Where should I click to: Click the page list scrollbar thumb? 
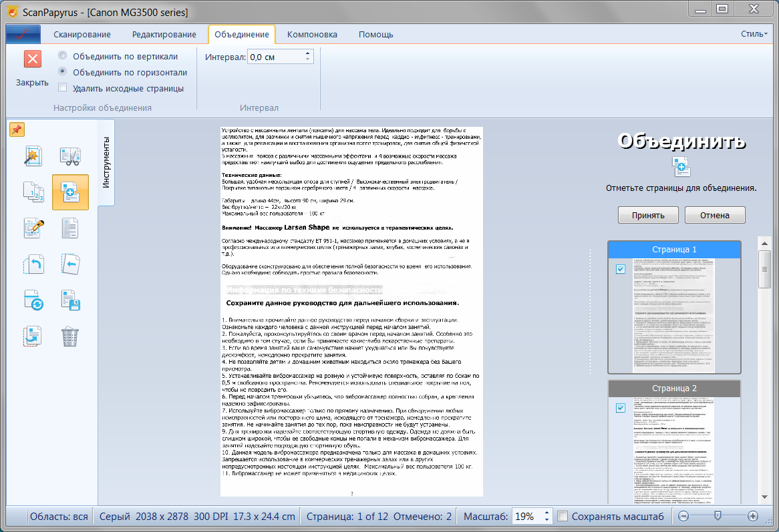click(764, 269)
